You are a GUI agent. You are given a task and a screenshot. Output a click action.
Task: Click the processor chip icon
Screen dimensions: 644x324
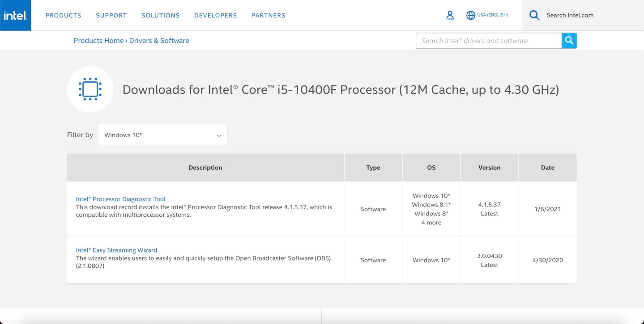(x=90, y=89)
